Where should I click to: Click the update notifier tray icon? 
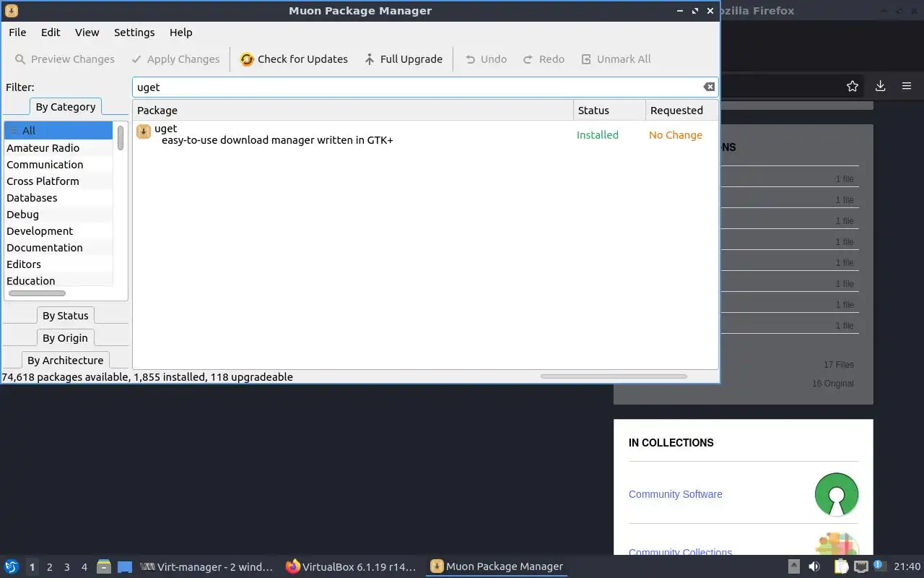879,566
